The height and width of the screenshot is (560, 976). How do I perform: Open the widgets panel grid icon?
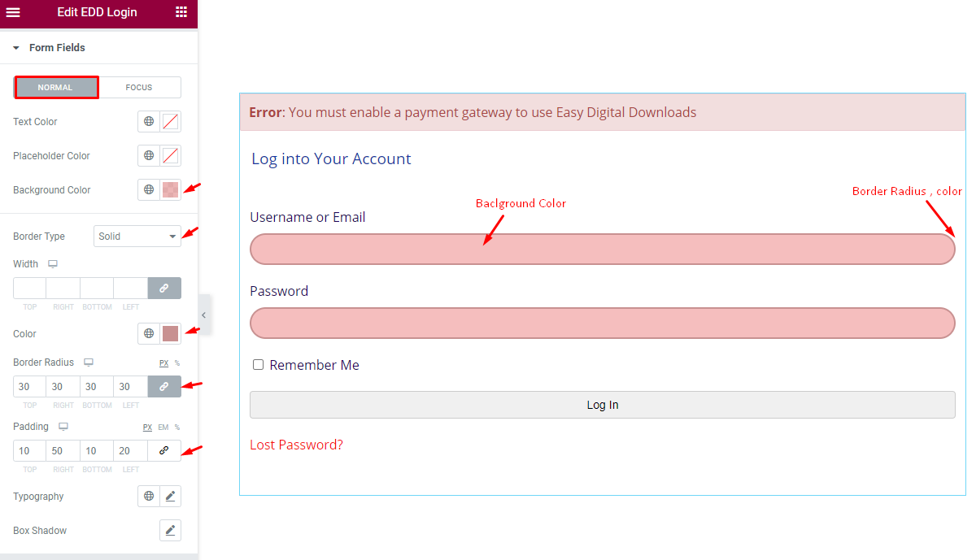[x=181, y=13]
